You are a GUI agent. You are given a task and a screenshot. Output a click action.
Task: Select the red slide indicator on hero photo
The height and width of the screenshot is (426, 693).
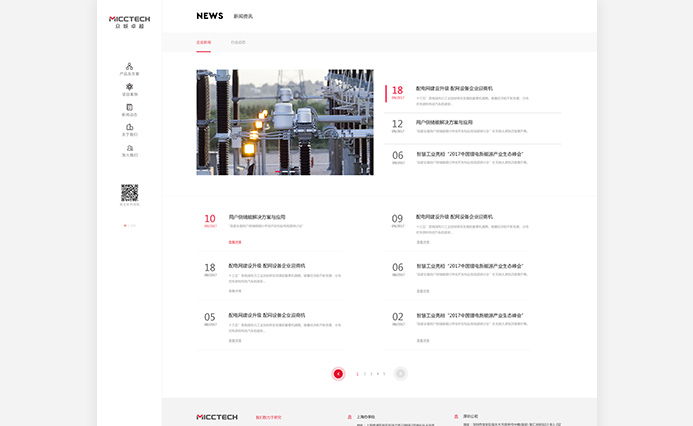[278, 171]
